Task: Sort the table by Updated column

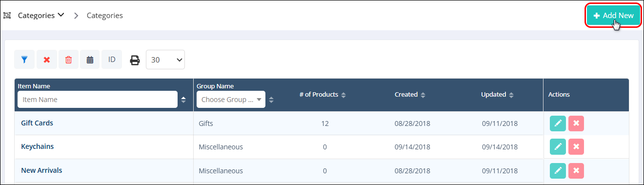Action: (498, 95)
